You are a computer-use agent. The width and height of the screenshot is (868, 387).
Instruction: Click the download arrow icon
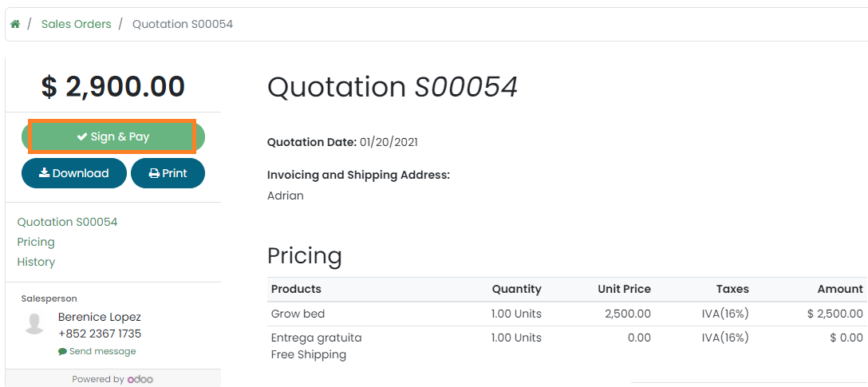tap(44, 173)
